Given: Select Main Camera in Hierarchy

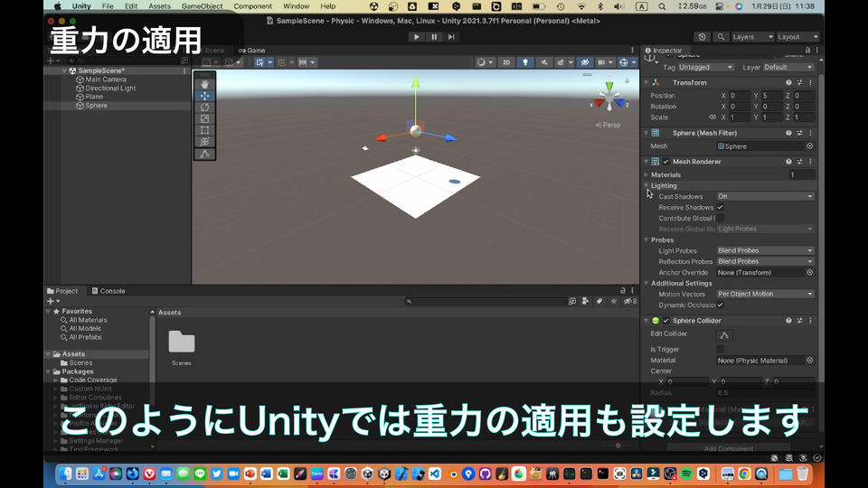Looking at the screenshot, I should click(x=105, y=80).
